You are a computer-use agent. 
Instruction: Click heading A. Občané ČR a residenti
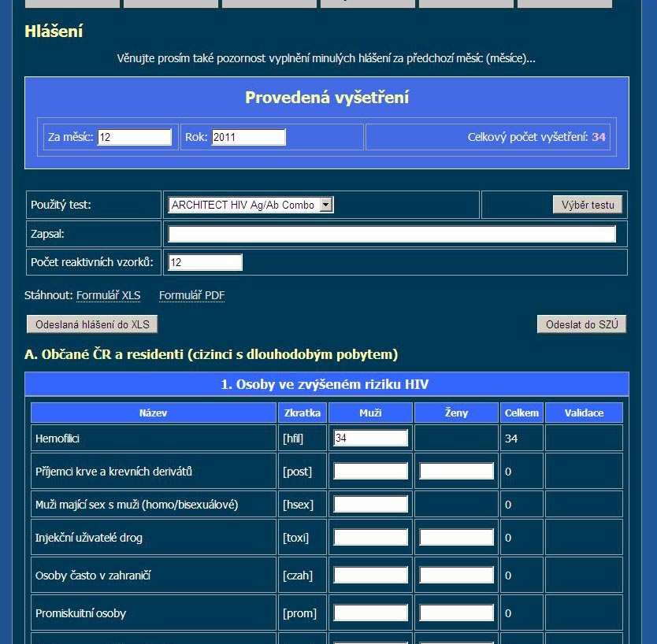tap(211, 354)
